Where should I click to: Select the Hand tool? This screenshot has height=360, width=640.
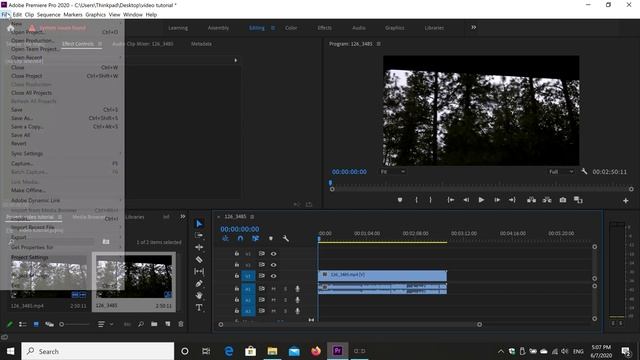click(199, 295)
